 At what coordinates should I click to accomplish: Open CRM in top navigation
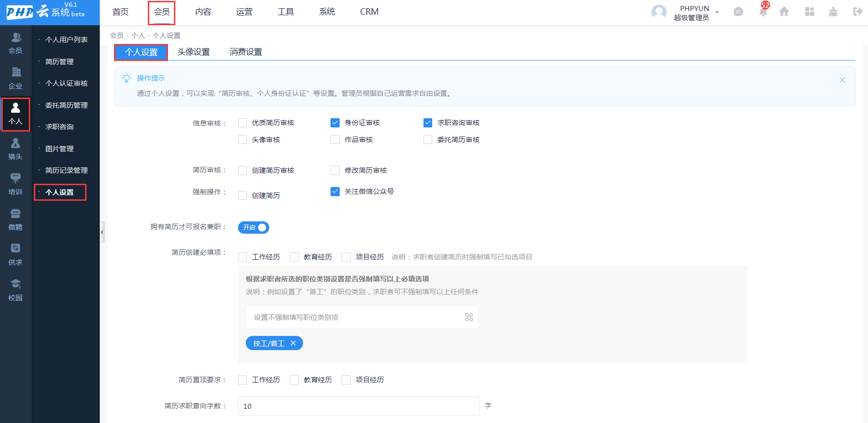click(369, 12)
